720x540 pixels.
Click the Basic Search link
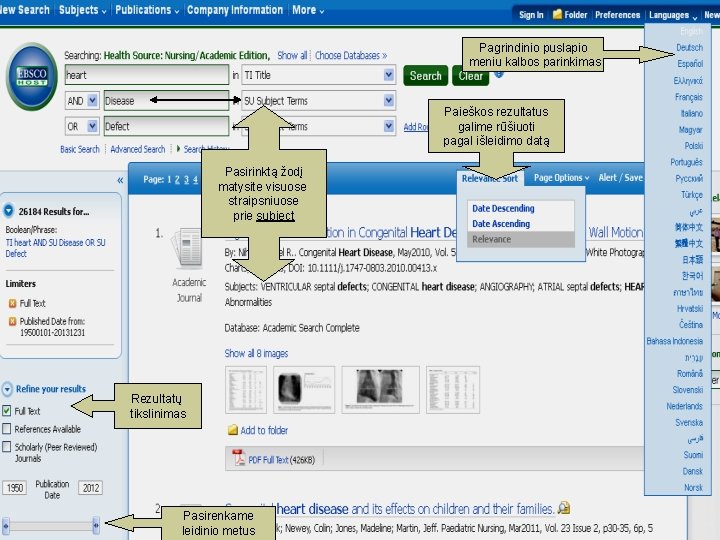[79, 149]
